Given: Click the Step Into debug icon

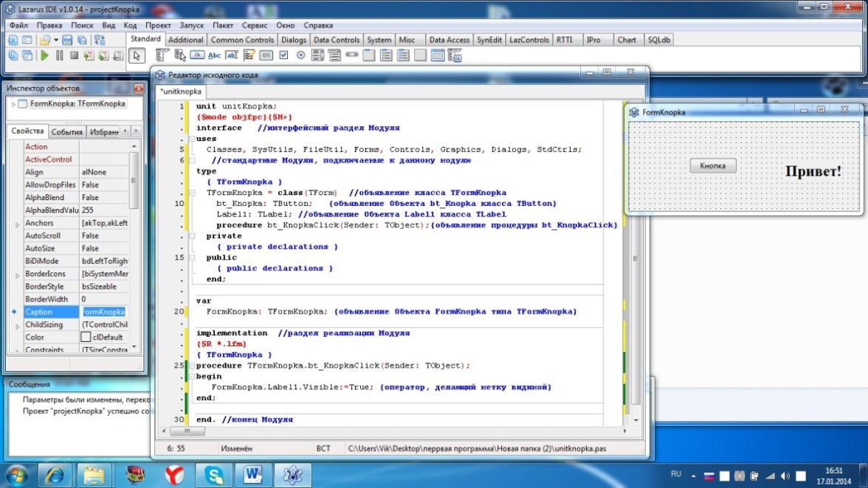Looking at the screenshot, I should [x=89, y=55].
